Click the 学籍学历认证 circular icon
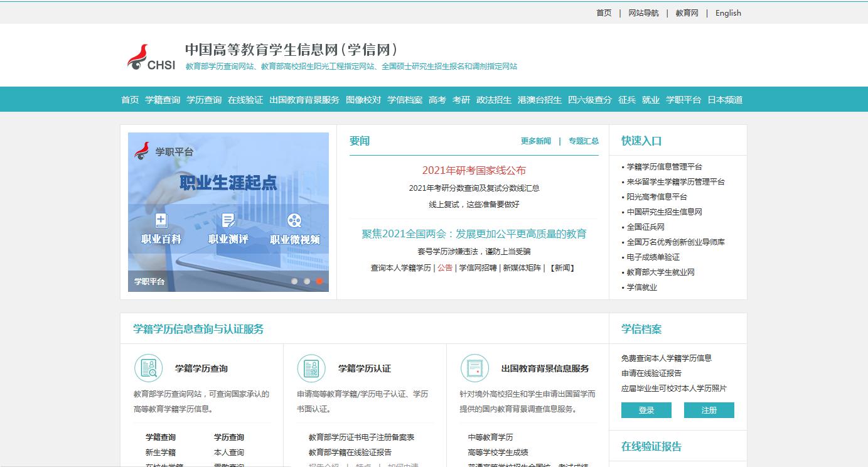868x467 pixels. (311, 368)
